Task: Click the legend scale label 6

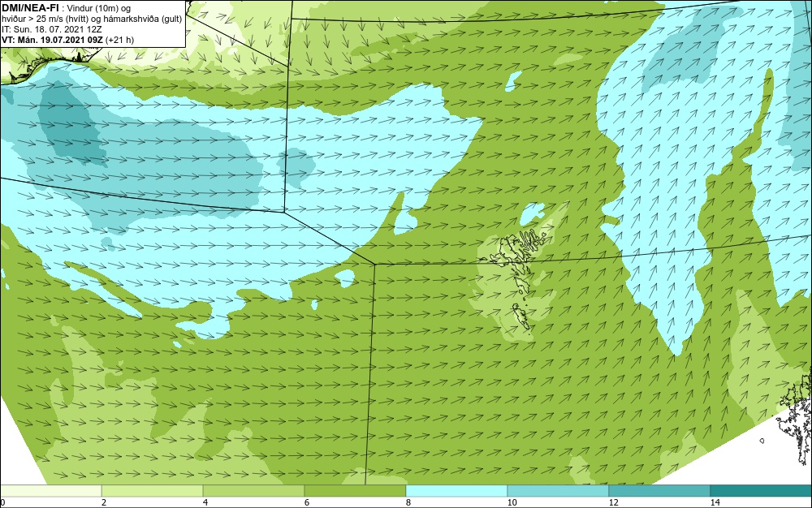Action: click(x=307, y=502)
